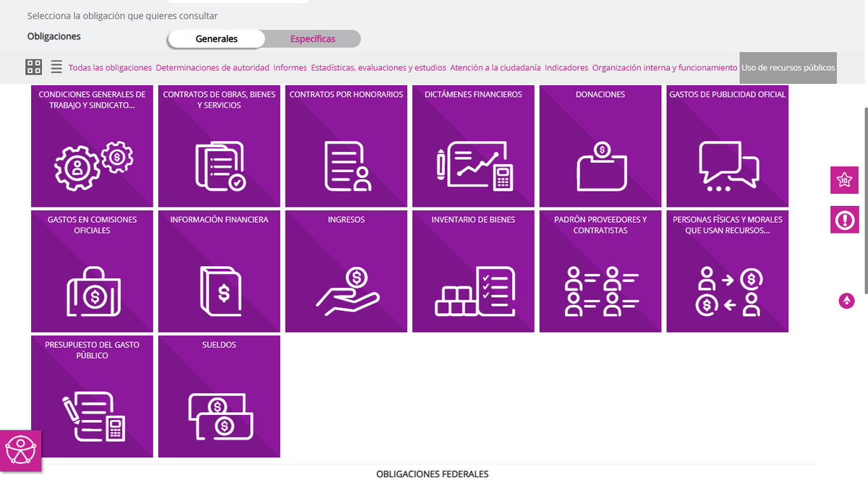
Task: Open the accessibility widget icon
Action: (20, 451)
